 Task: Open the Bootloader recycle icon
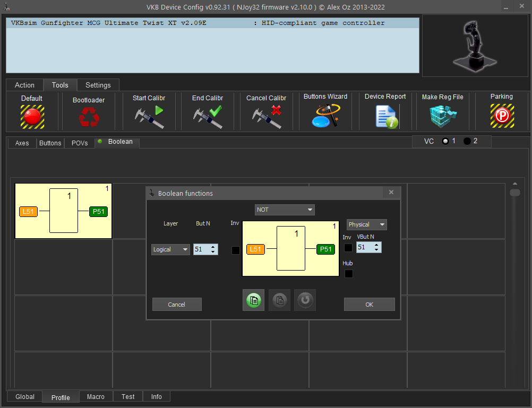[x=89, y=117]
